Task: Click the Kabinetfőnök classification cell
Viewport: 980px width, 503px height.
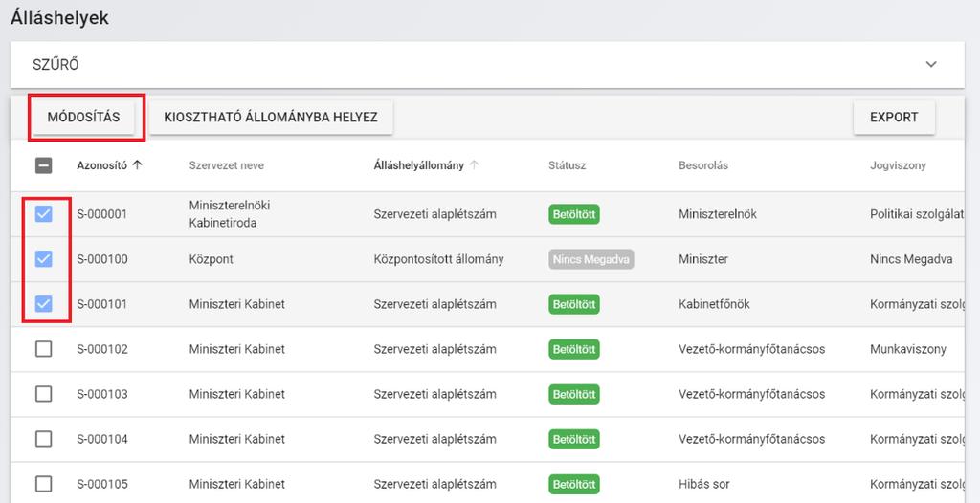Action: 714,304
